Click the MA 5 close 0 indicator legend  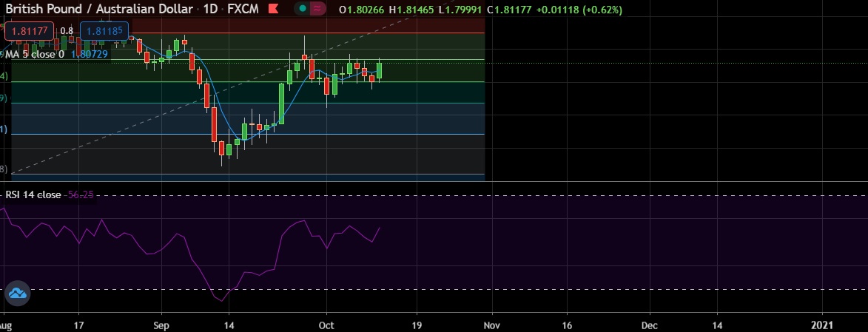click(x=34, y=54)
